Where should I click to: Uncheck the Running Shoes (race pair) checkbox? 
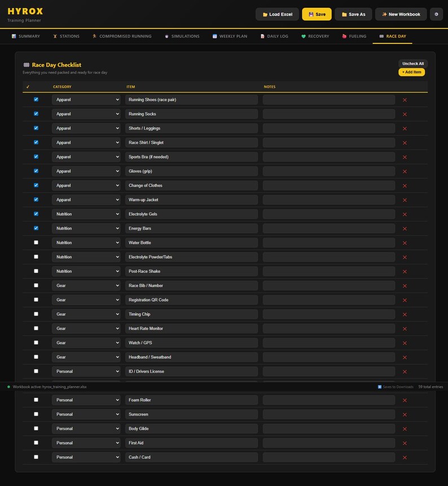point(36,99)
